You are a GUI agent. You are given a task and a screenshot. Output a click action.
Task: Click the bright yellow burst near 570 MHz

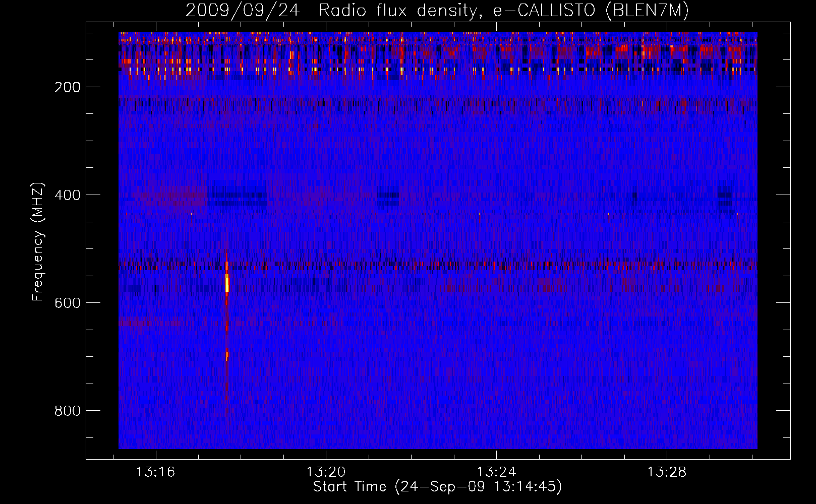tap(227, 283)
